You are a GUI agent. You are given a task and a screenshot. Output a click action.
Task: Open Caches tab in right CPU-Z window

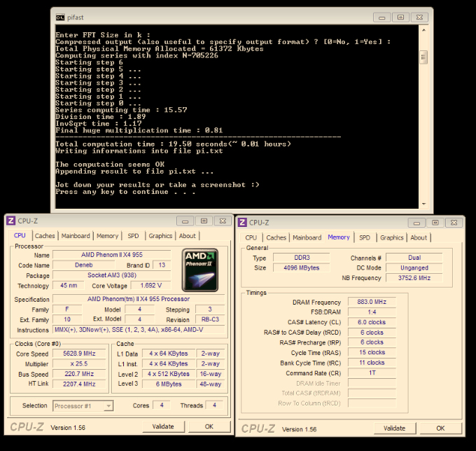pos(276,237)
